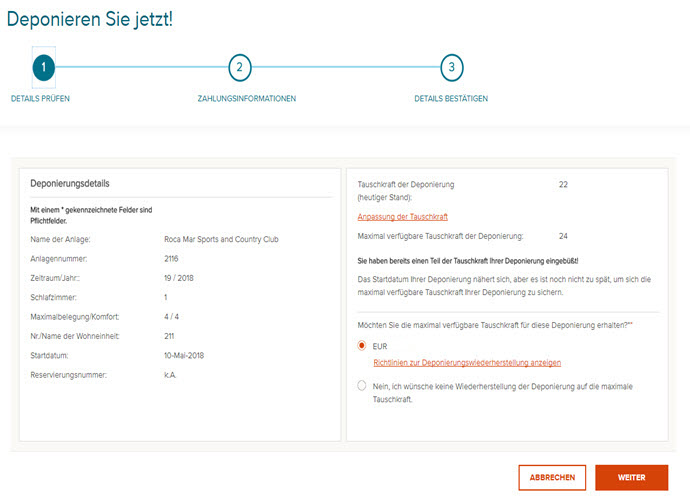690x500 pixels.
Task: Choose 'Nein, ich wünsche keine Wiederherstellung' radio
Action: [x=362, y=386]
